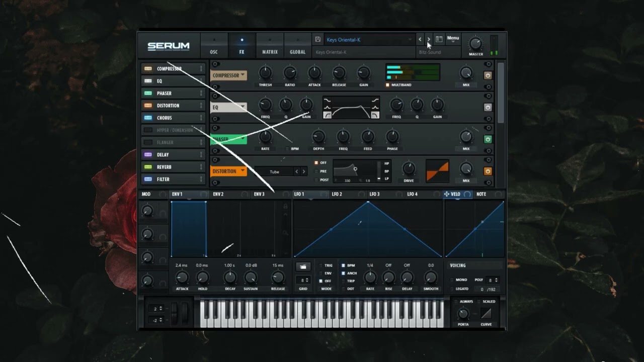The width and height of the screenshot is (644, 362).
Task: Enable the Phaser BPM checkbox
Action: (287, 149)
